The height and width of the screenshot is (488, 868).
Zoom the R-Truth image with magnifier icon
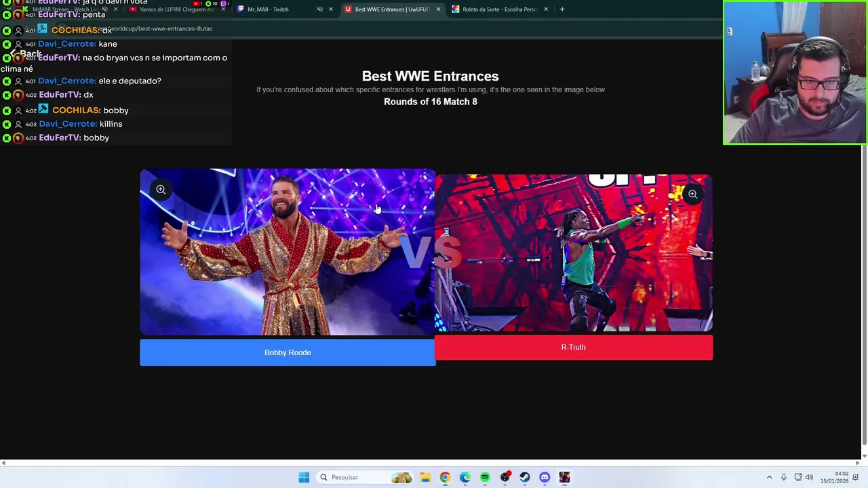(x=692, y=195)
